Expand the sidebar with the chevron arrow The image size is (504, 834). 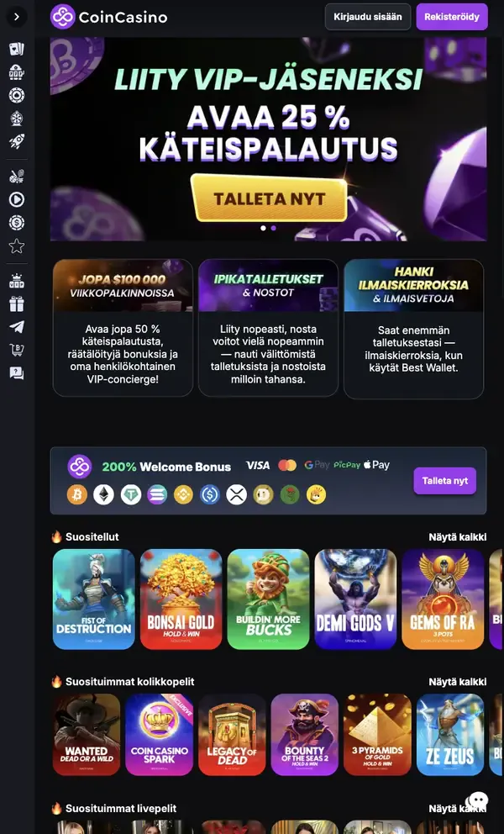(17, 17)
